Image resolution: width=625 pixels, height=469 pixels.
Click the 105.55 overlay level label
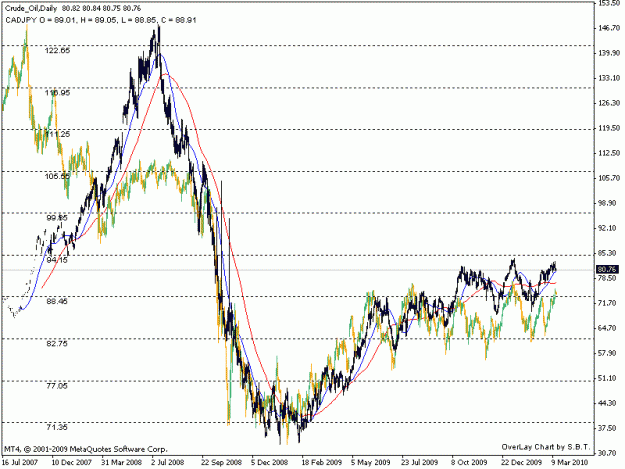58,176
